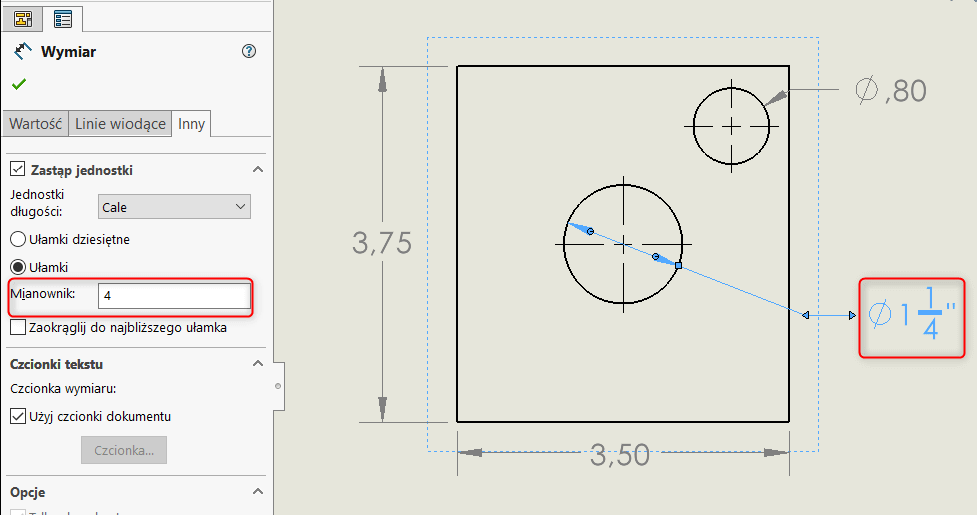The width and height of the screenshot is (977, 515).
Task: Click the Jednostki długości label
Action: (37, 203)
